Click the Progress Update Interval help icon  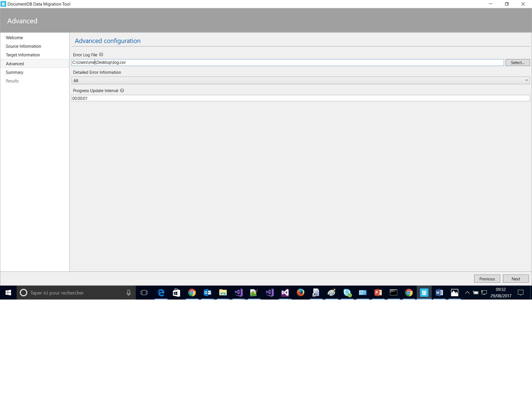click(122, 90)
